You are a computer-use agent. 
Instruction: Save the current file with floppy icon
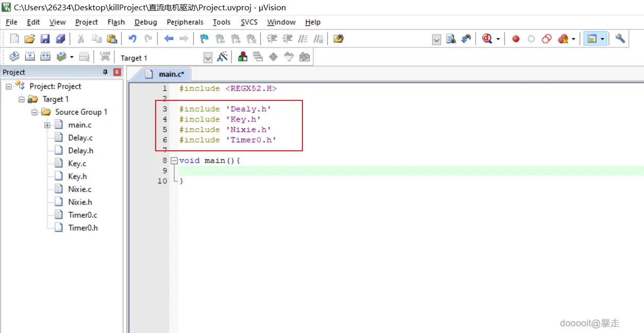pos(45,39)
